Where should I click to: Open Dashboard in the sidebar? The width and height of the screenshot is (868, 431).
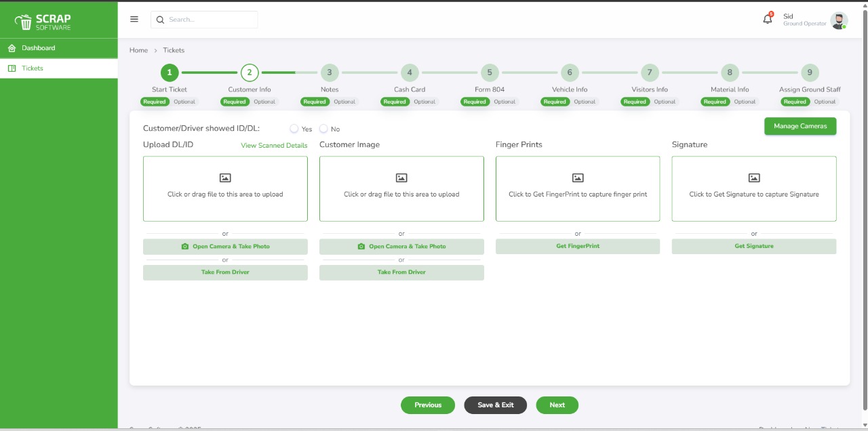pos(38,48)
